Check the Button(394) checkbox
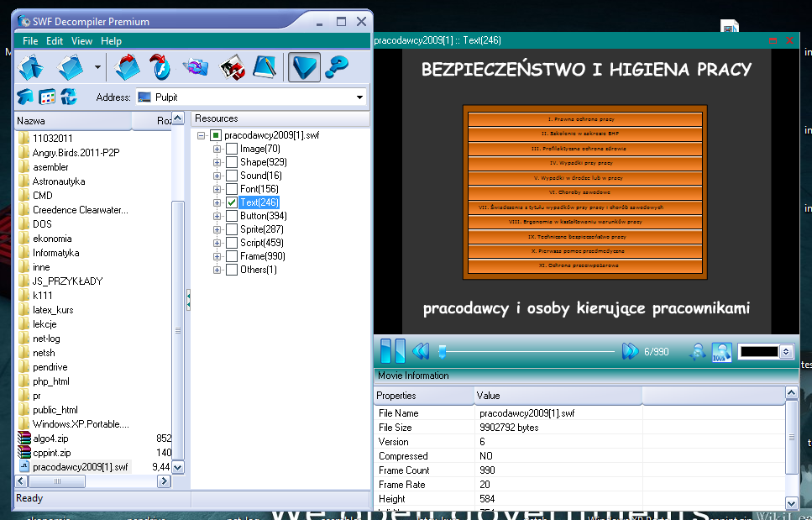Screen dimensions: 812x520 click(x=232, y=217)
